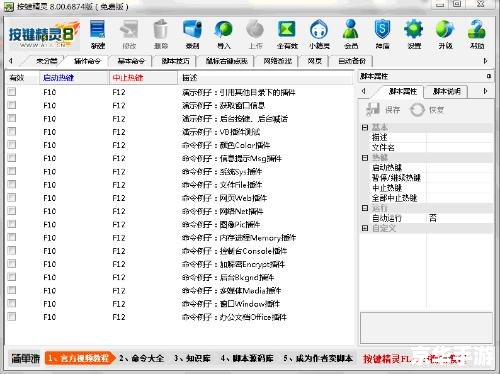500x374 pixels.
Task: Switch to the 网页 tab
Action: tap(314, 61)
